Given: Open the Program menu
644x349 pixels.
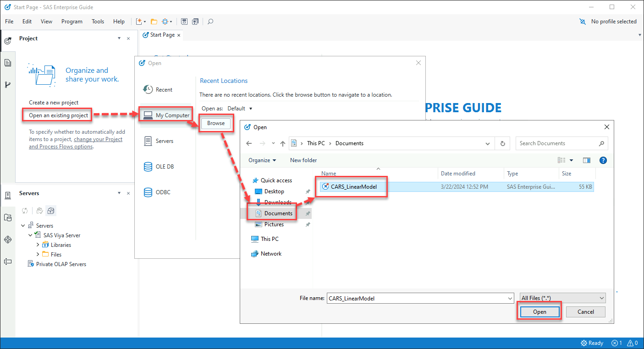Looking at the screenshot, I should coord(72,22).
